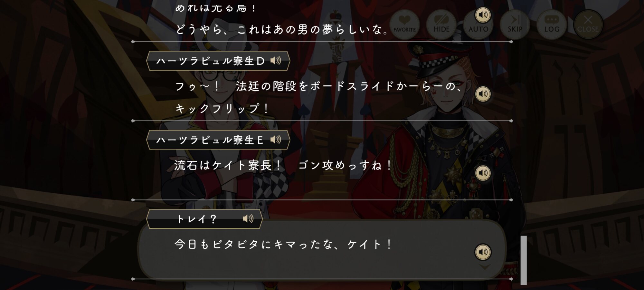
Task: Click the down chevron in last dialogue box
Action: [x=485, y=267]
